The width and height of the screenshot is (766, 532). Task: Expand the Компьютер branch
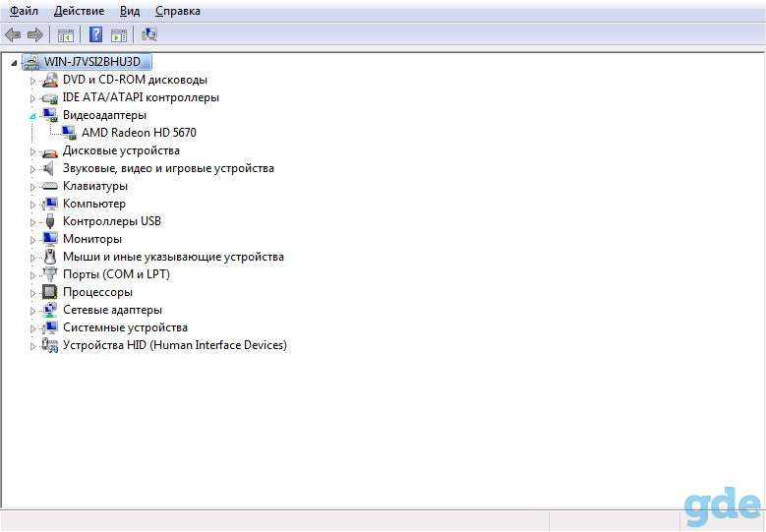[32, 205]
